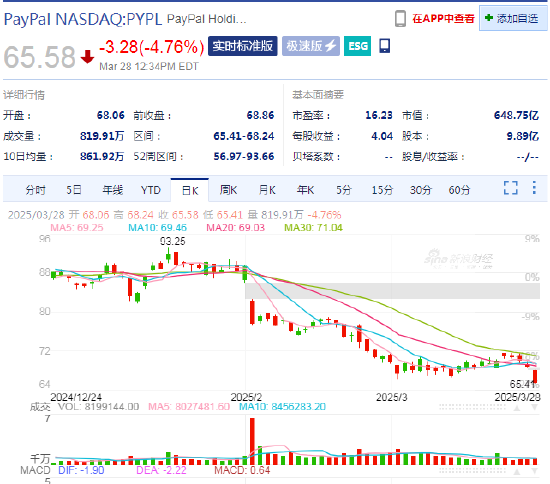Viewport: 550px width, 484px height.
Task: Click the down triangle in the volume panel
Action: tap(534, 408)
